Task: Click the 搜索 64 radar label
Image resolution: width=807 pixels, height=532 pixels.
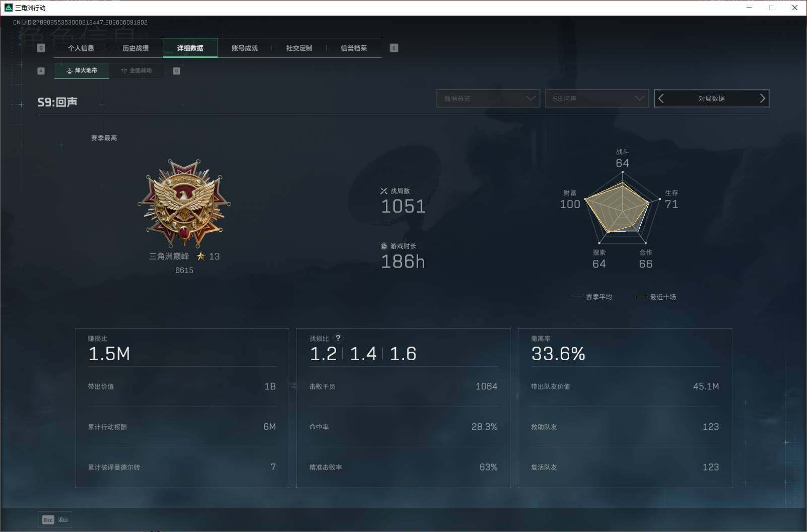Action: pos(599,259)
